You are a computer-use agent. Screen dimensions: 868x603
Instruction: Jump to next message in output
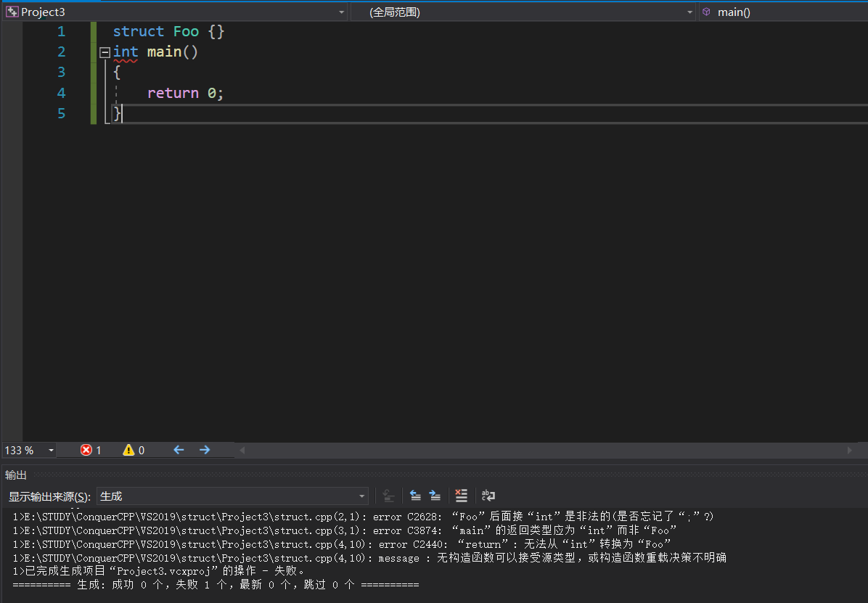tap(435, 496)
